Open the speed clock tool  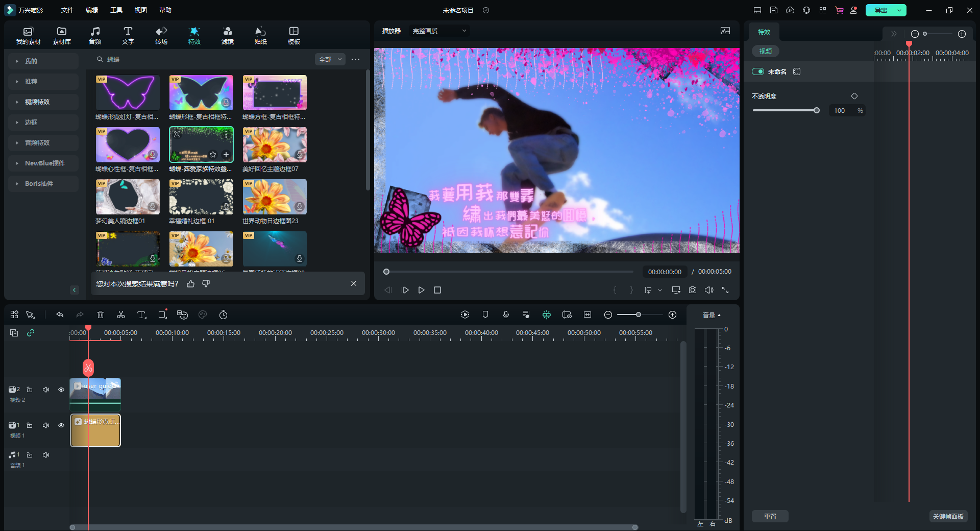tap(223, 315)
